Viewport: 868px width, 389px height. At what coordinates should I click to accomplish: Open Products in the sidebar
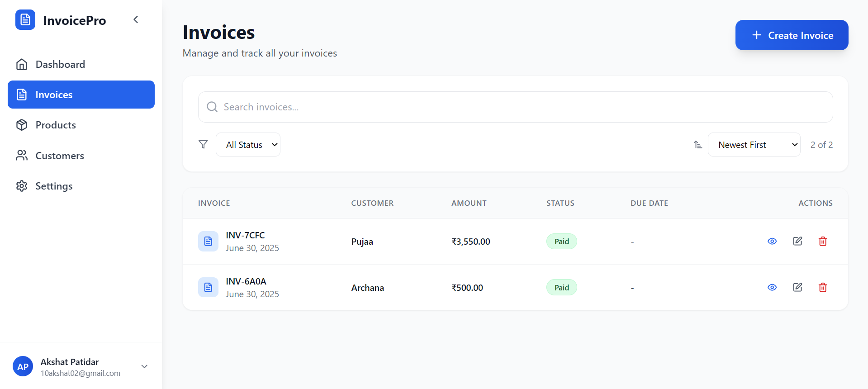(56, 125)
